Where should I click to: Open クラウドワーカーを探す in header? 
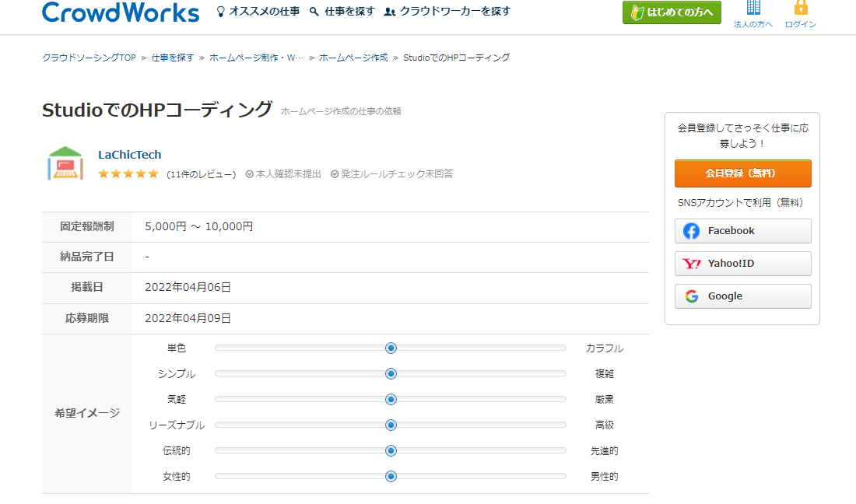447,12
